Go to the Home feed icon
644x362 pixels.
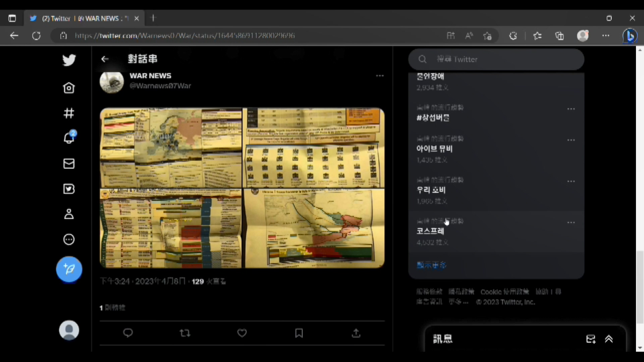[x=69, y=88]
